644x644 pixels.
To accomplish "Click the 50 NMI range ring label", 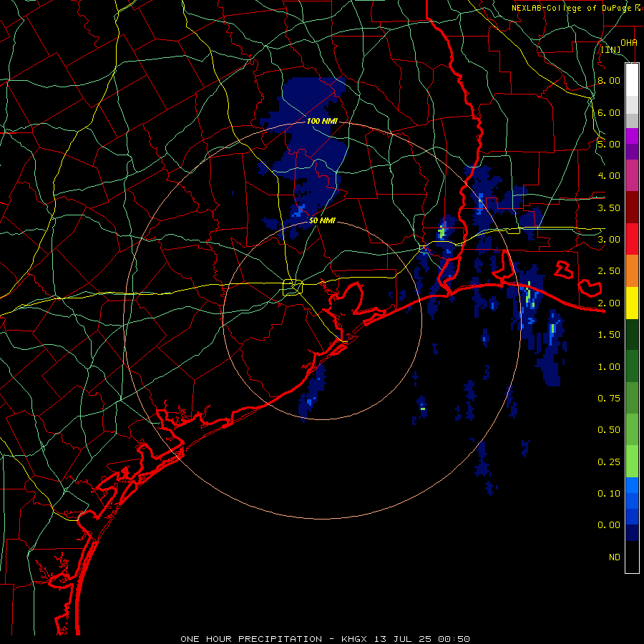I will point(322,220).
